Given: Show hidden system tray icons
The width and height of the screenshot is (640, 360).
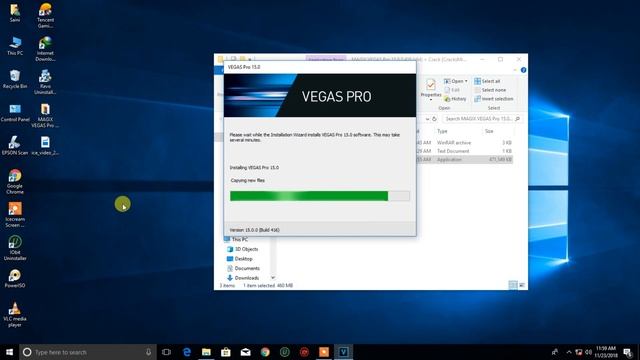Looking at the screenshot, I should click(x=569, y=352).
